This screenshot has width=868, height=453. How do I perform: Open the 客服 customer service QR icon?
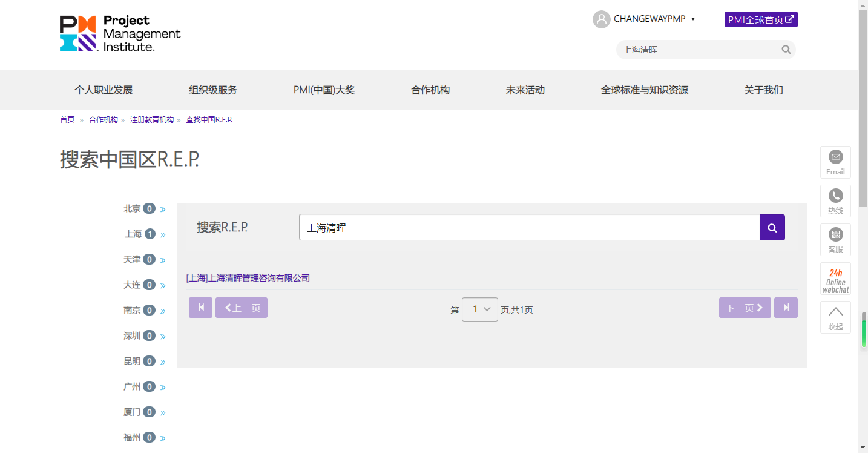[835, 239]
